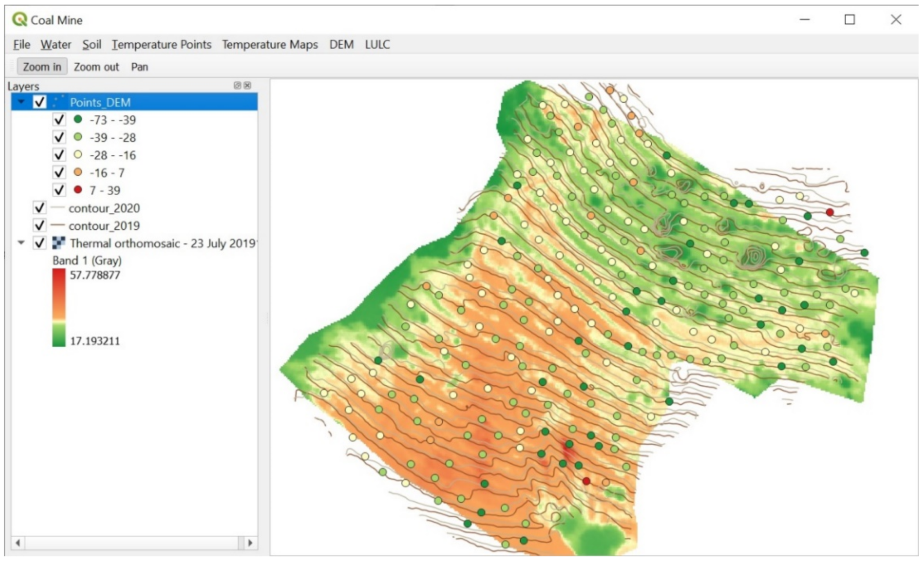
Task: Open the Temperature Maps menu
Action: pyautogui.click(x=270, y=45)
